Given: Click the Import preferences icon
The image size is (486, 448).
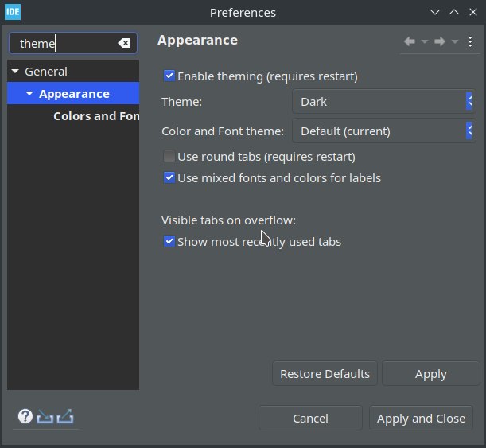Looking at the screenshot, I should pyautogui.click(x=45, y=416).
